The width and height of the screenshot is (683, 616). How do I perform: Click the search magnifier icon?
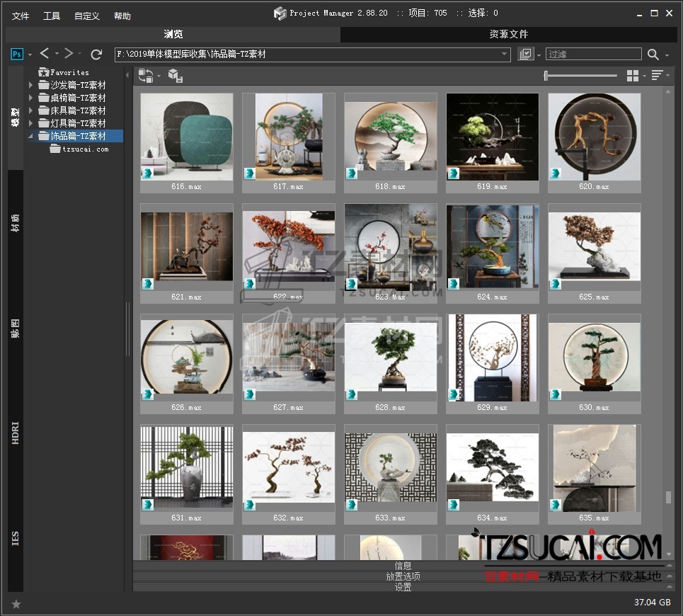[653, 55]
